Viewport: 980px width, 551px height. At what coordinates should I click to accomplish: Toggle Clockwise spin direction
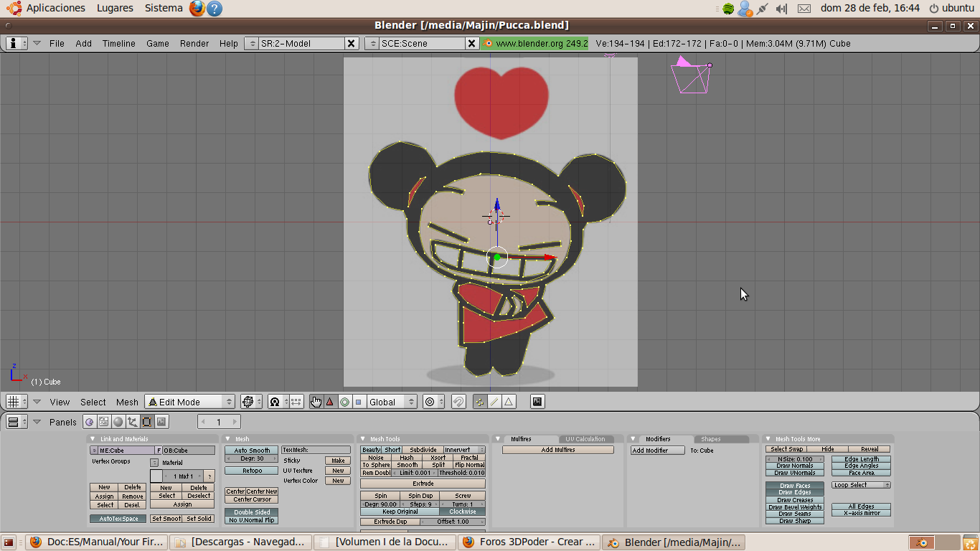coord(463,512)
